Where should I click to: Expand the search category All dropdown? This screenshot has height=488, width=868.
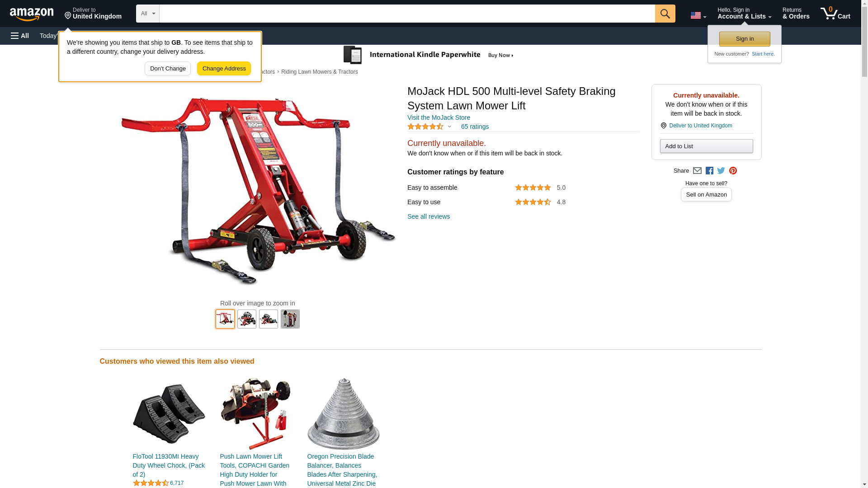pos(148,14)
